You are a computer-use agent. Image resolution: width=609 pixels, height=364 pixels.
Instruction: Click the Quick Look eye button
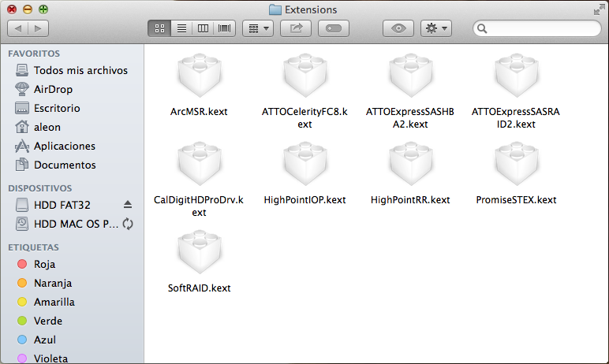point(398,28)
